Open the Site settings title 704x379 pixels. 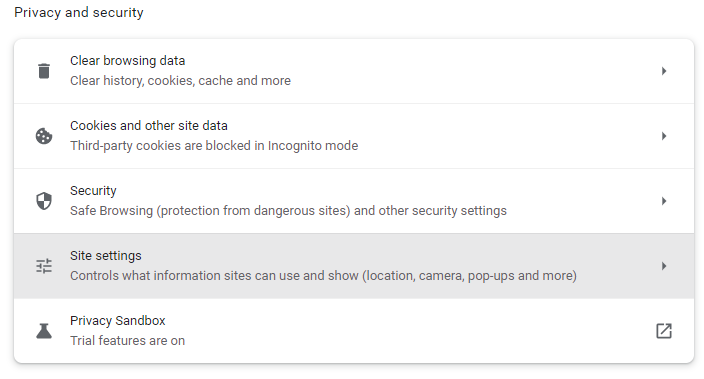106,256
